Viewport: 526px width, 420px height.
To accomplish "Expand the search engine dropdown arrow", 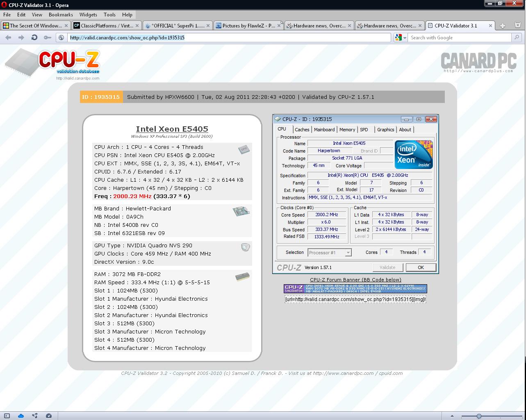I will (x=405, y=37).
